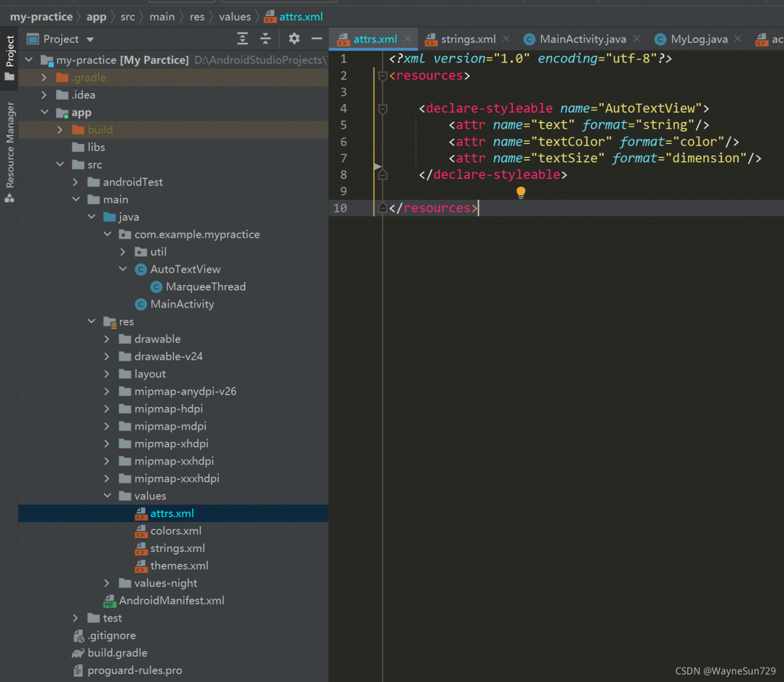Collapse the com.example.mypractice package

tap(107, 234)
